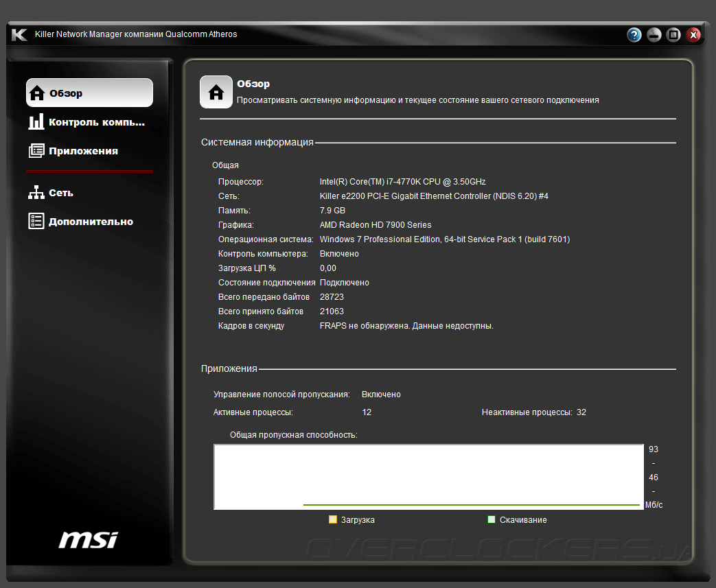716x588 pixels.
Task: Close the Killer Network Manager window
Action: click(693, 35)
